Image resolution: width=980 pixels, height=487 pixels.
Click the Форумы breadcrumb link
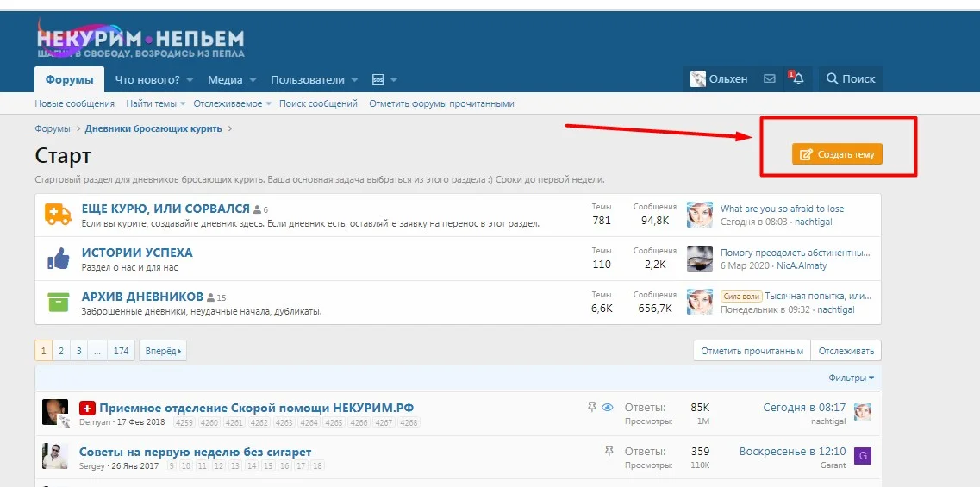point(53,128)
